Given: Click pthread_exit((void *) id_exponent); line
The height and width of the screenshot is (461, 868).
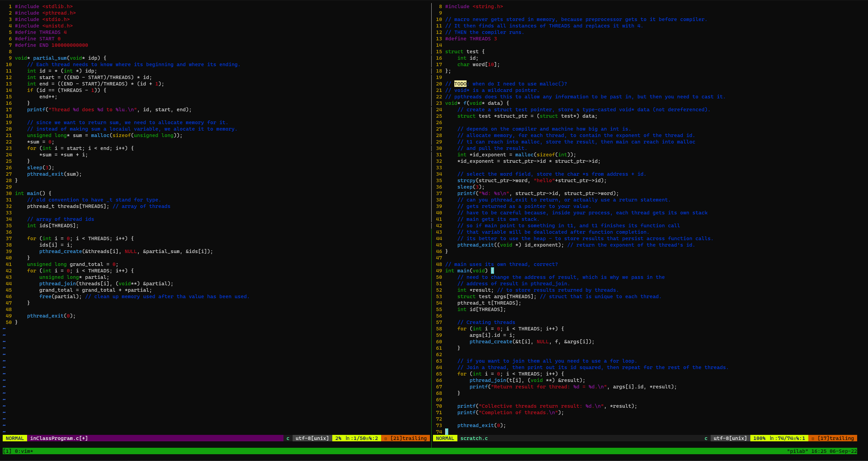Looking at the screenshot, I should tap(511, 245).
